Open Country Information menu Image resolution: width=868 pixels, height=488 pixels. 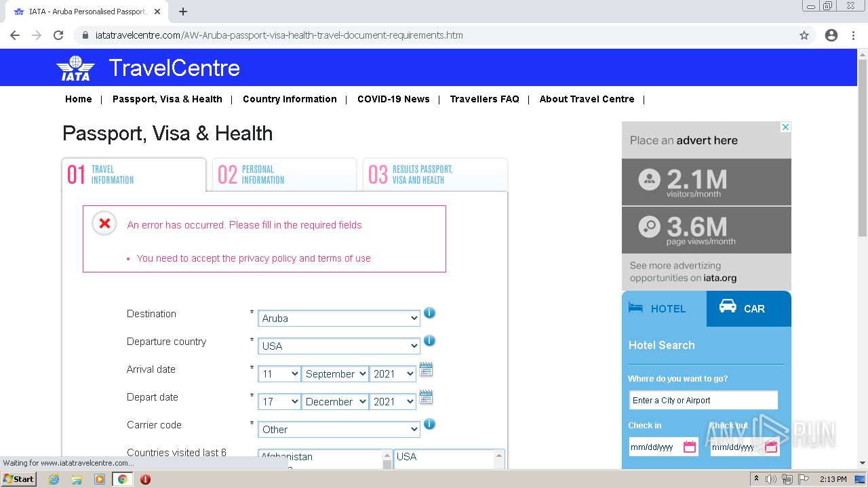tap(290, 99)
